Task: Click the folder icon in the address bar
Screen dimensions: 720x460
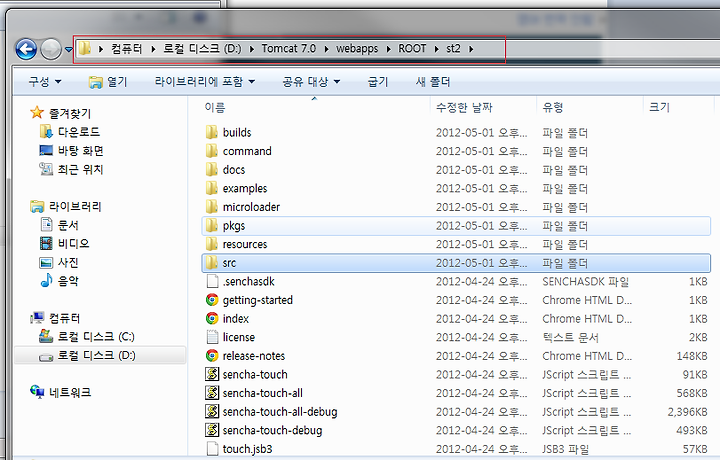Action: 84,48
